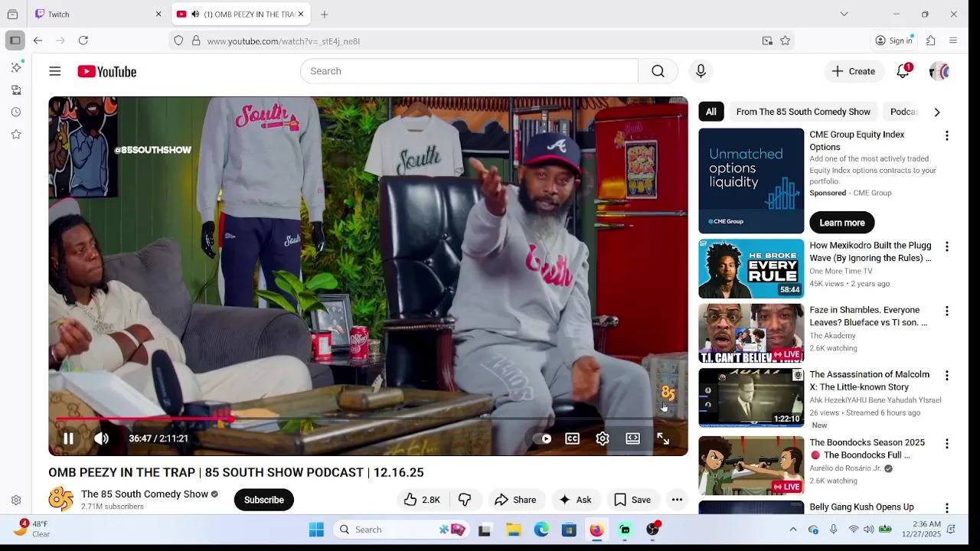980x551 pixels.
Task: Open Assassination of Malcolm X video title
Action: (870, 380)
